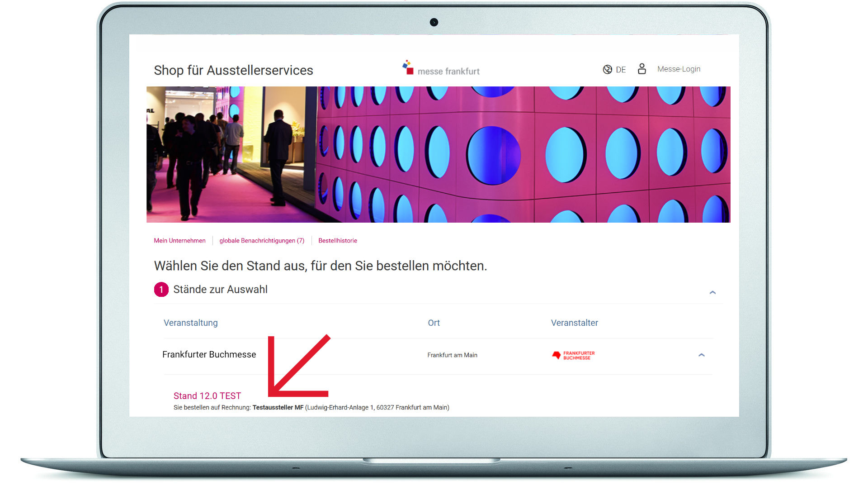Image resolution: width=868 pixels, height=486 pixels.
Task: Open globale Benachrichtigungen (7)
Action: click(262, 241)
